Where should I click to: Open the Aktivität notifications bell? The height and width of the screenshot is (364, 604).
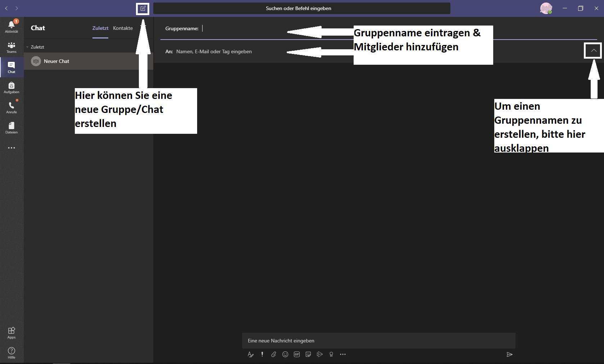click(x=12, y=26)
